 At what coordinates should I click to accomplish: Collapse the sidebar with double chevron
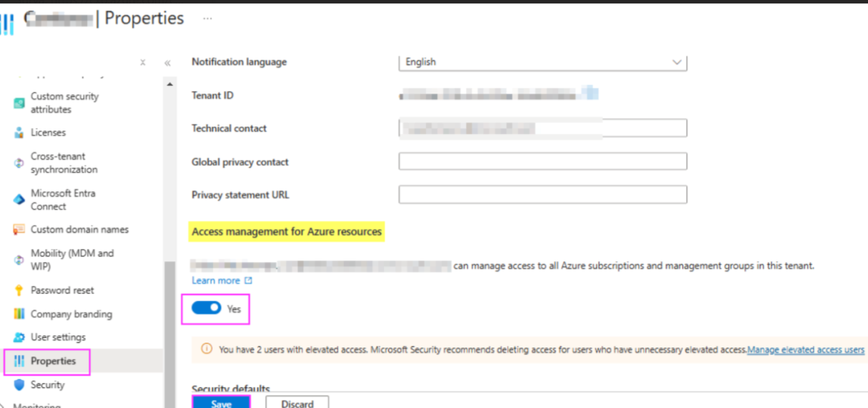168,63
